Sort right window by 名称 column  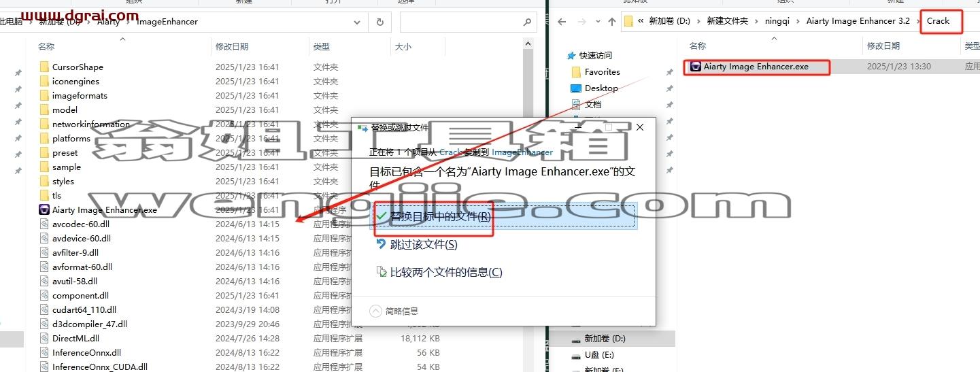click(698, 46)
